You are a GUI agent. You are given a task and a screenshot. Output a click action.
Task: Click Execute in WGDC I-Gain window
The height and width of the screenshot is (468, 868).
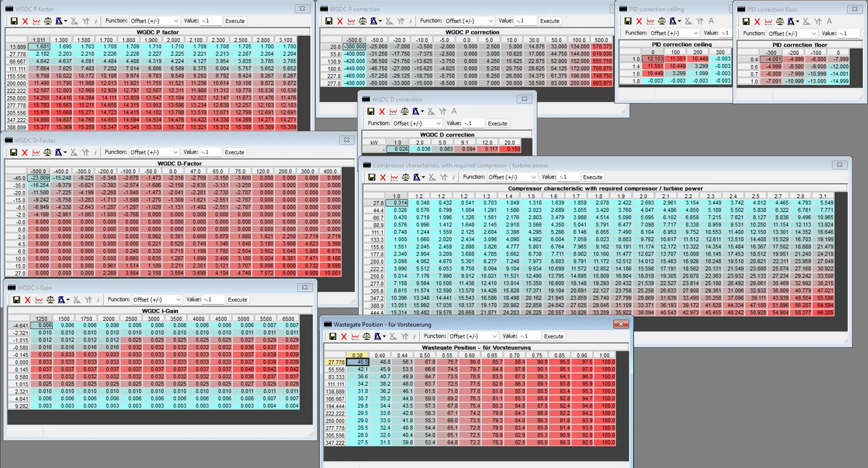coord(237,300)
